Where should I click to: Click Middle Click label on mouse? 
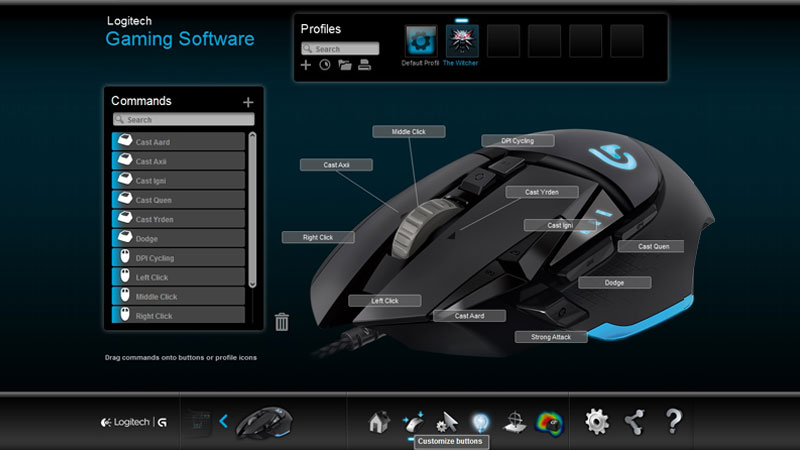tap(409, 132)
